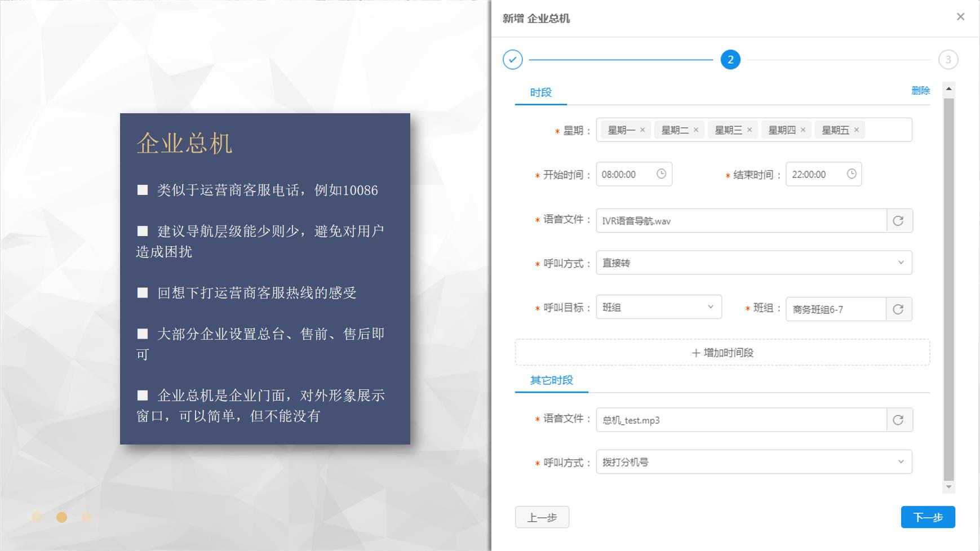
Task: Remove the 星期一 tag
Action: click(642, 130)
